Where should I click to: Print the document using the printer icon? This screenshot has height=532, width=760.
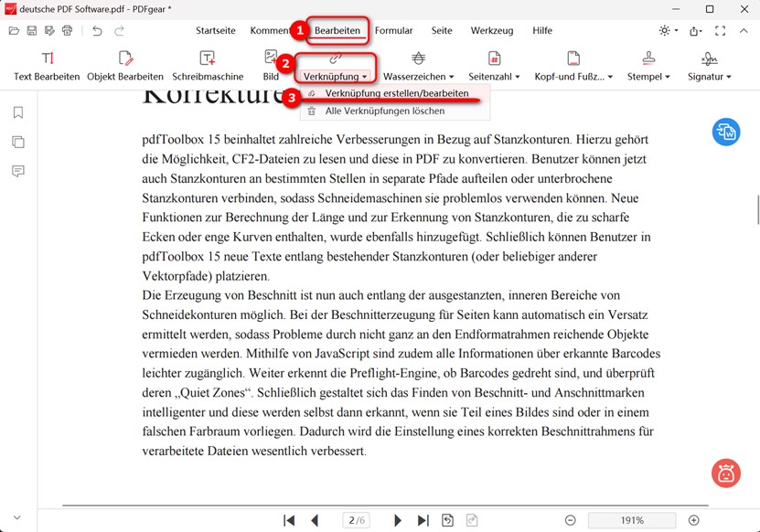tap(68, 31)
